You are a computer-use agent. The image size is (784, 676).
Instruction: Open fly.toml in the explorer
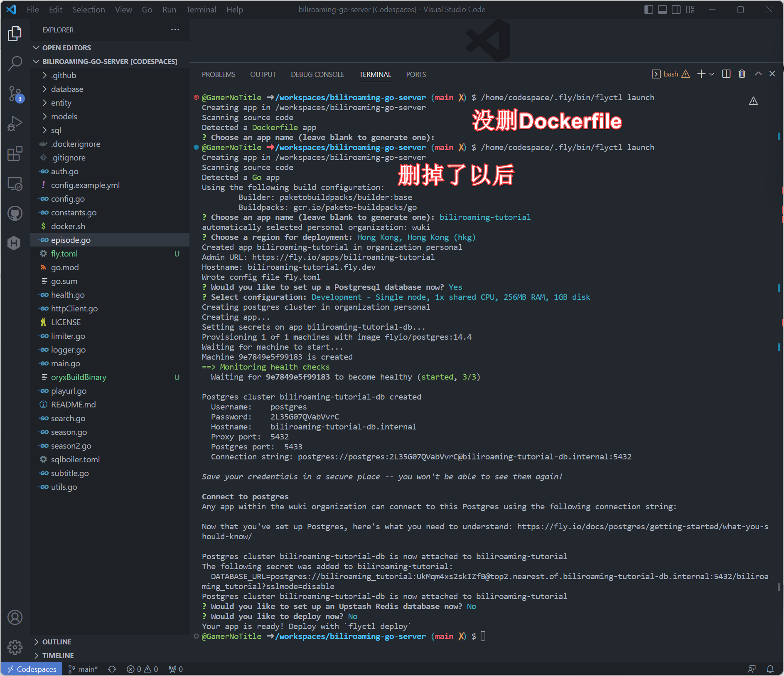click(64, 254)
